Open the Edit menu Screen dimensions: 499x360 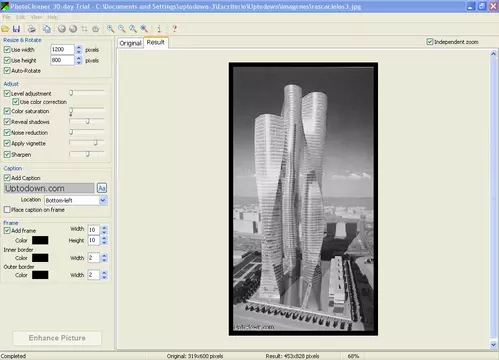point(21,17)
